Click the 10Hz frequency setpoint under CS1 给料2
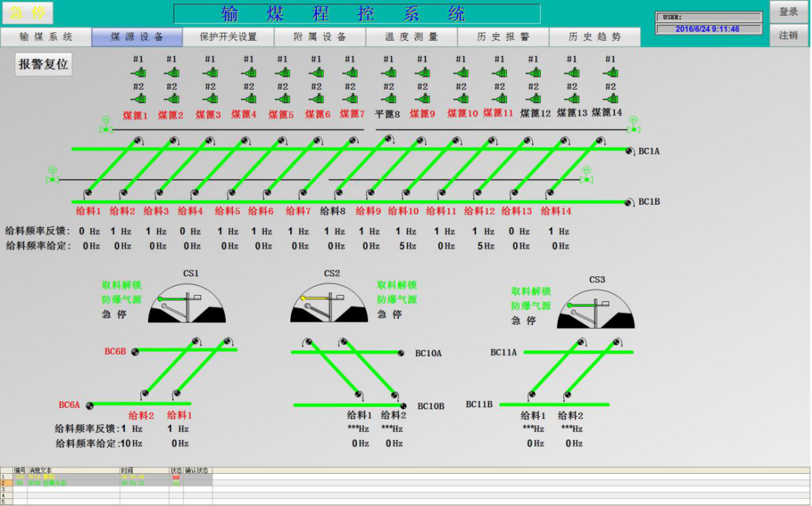The image size is (812, 506). [x=130, y=444]
